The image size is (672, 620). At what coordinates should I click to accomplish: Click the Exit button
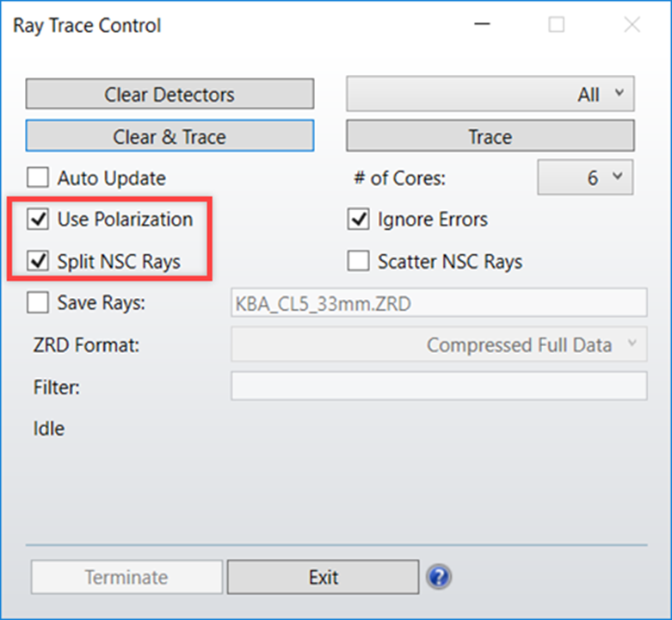pos(323,577)
